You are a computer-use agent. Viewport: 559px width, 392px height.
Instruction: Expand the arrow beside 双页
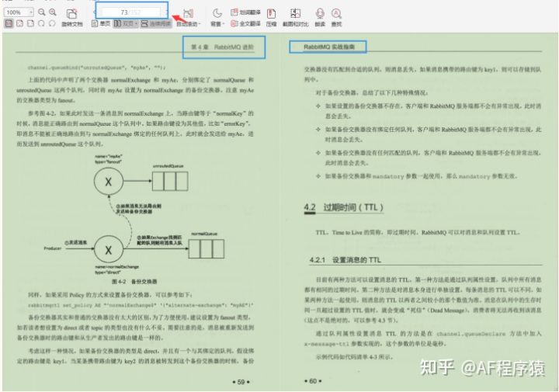(x=136, y=24)
